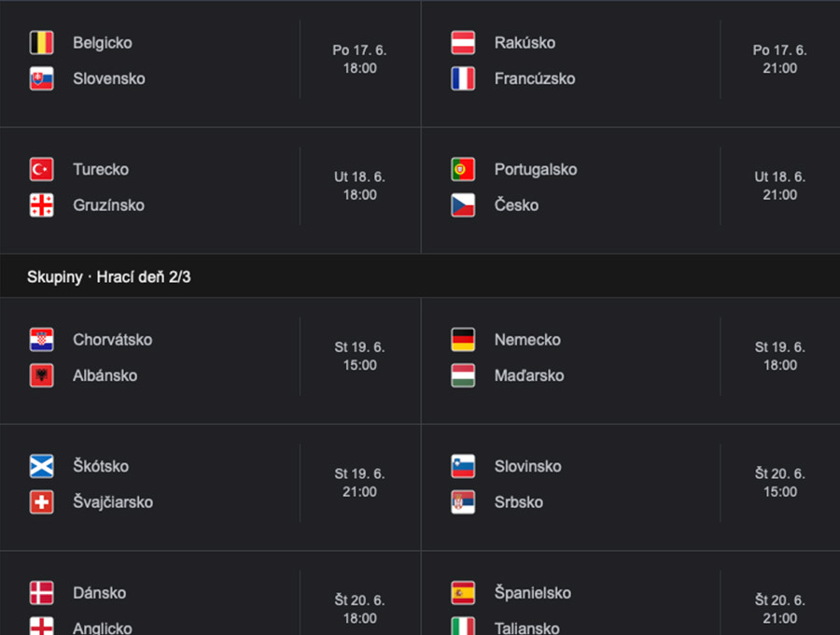
Task: Click the Switzerland flag icon
Action: [x=41, y=502]
